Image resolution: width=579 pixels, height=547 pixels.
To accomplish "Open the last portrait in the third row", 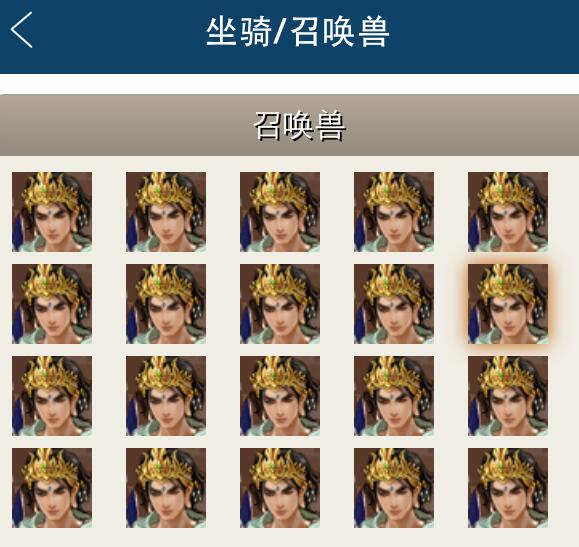I will 508,396.
